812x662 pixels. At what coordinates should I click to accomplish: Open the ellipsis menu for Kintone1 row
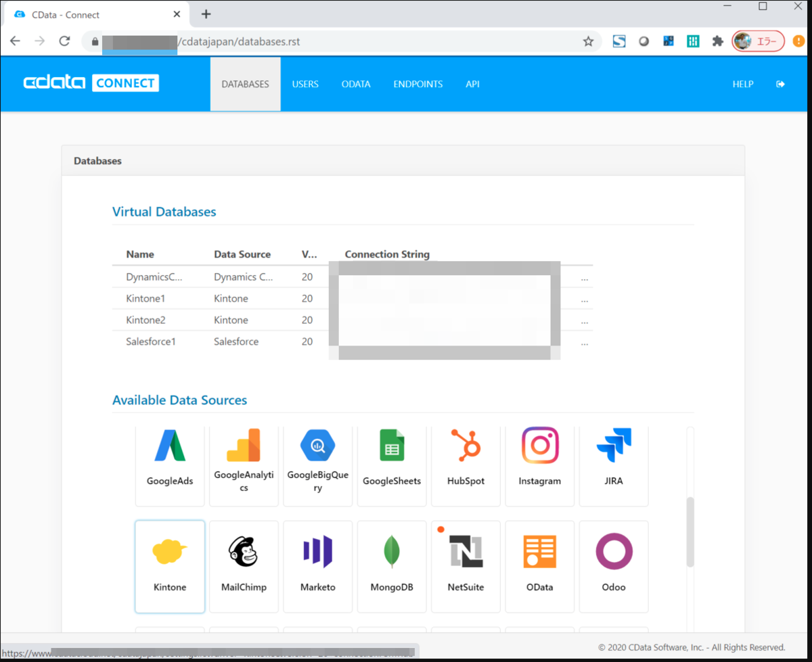click(585, 300)
